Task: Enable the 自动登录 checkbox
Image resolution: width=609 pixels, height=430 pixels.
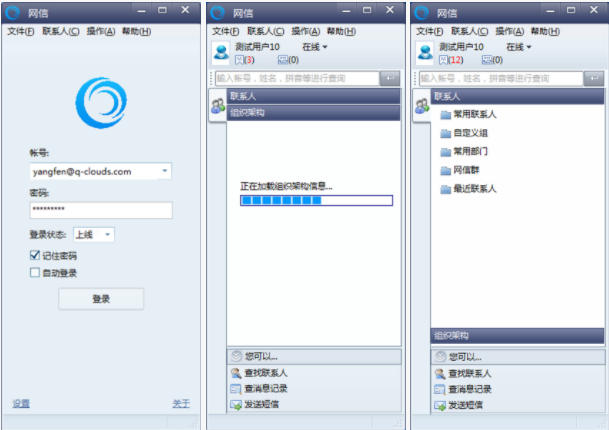Action: 35,273
